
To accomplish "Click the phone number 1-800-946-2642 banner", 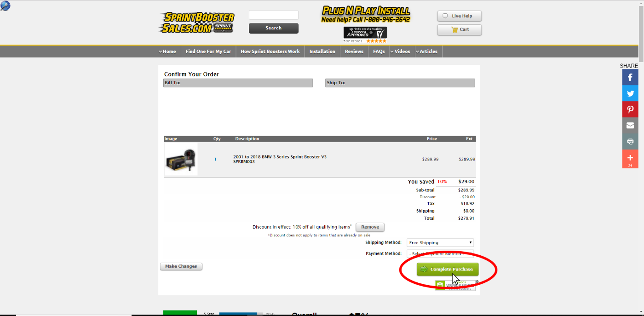I will [366, 14].
